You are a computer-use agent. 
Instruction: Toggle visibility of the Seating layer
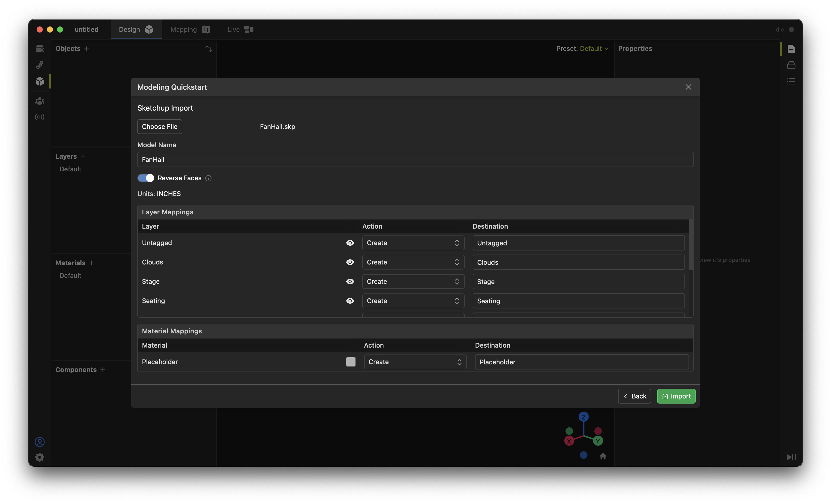pyautogui.click(x=350, y=301)
